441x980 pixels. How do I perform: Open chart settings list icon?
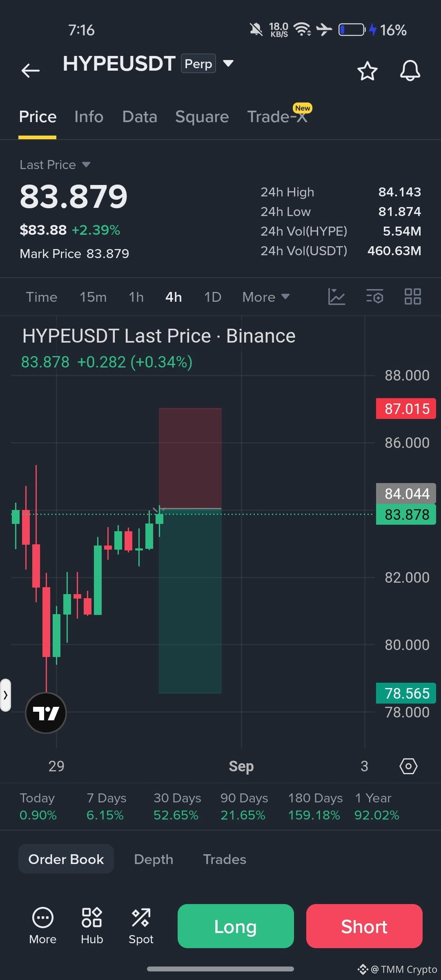tap(374, 296)
